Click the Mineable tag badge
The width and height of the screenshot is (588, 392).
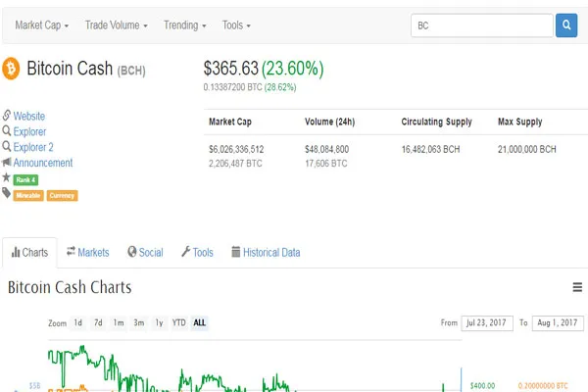point(28,196)
